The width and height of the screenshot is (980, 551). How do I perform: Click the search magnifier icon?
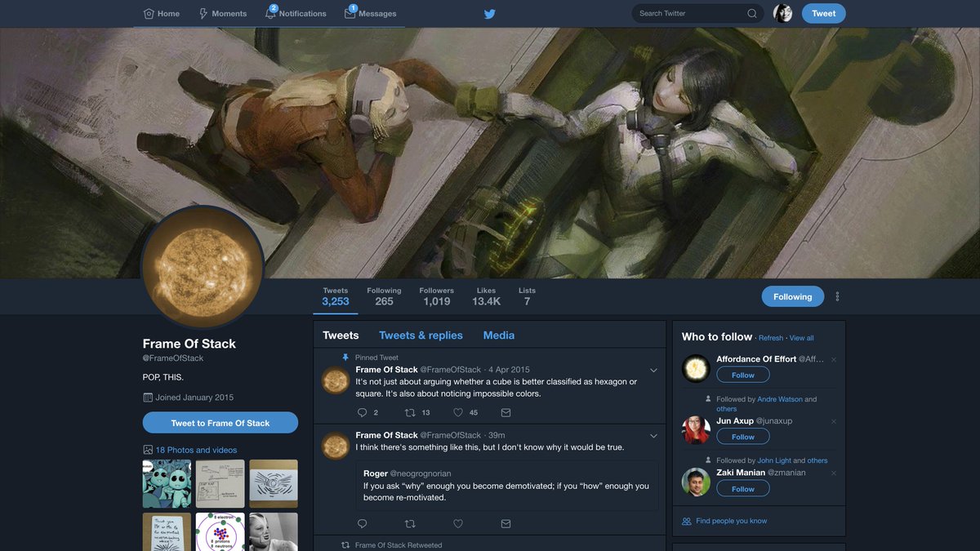[752, 13]
